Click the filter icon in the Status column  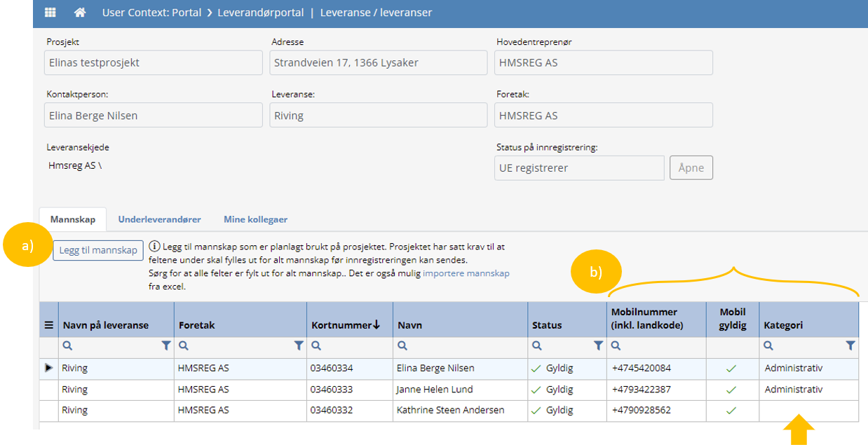click(x=597, y=345)
